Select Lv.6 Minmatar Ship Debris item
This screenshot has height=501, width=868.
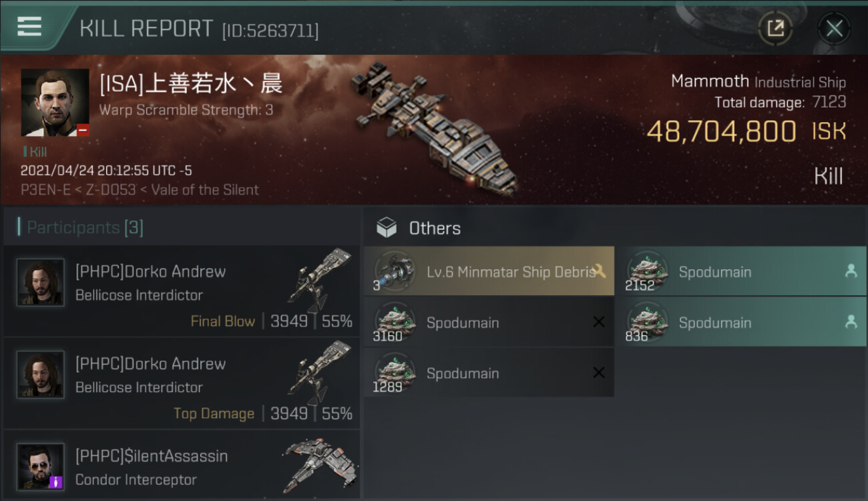coord(489,271)
